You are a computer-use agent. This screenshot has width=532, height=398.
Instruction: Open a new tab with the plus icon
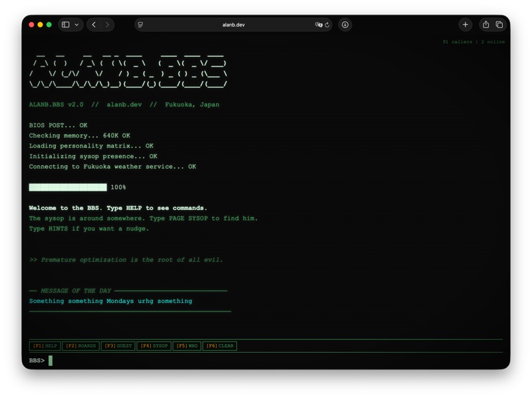tap(465, 25)
